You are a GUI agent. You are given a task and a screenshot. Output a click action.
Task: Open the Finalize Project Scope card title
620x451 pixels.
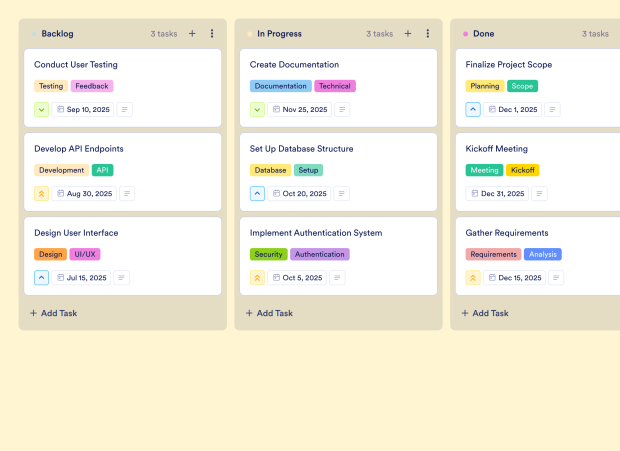[x=509, y=65]
